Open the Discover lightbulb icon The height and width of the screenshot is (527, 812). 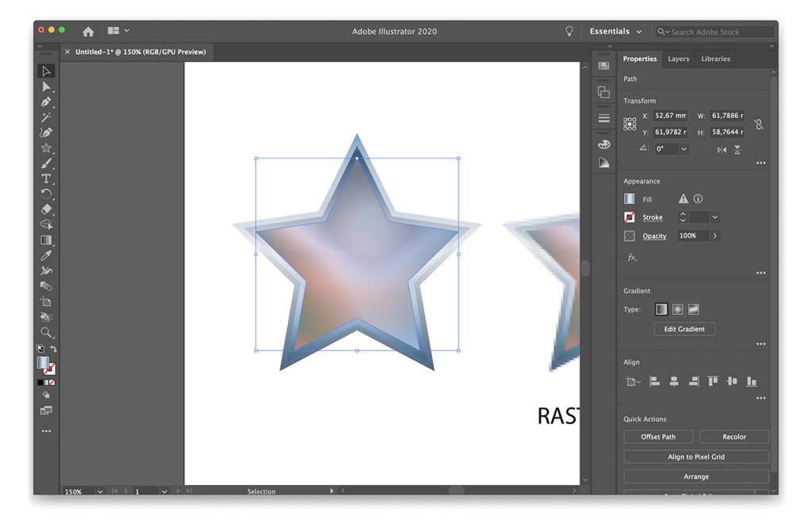(x=569, y=32)
